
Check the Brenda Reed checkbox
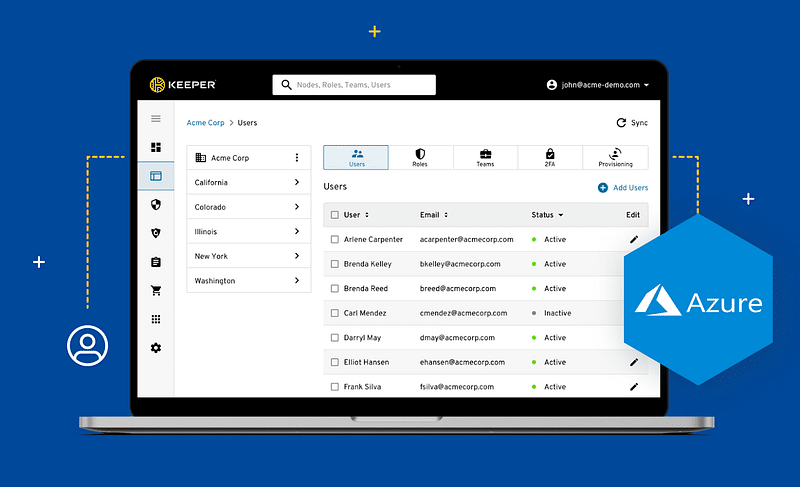(x=335, y=289)
